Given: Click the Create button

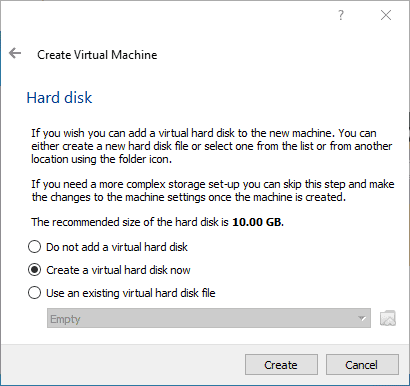Looking at the screenshot, I should [x=281, y=365].
